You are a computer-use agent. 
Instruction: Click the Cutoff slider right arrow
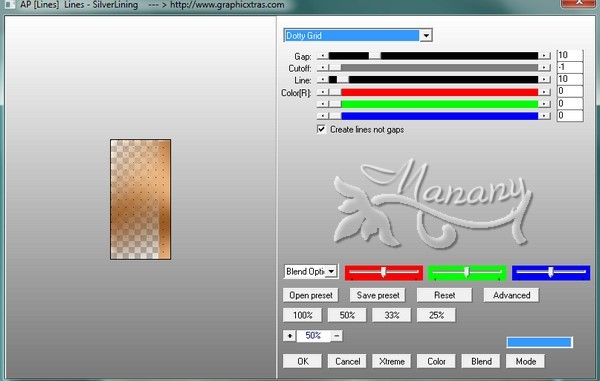pos(544,68)
